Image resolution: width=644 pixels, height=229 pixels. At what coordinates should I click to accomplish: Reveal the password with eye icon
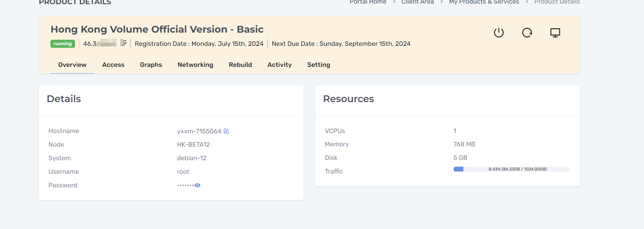198,185
